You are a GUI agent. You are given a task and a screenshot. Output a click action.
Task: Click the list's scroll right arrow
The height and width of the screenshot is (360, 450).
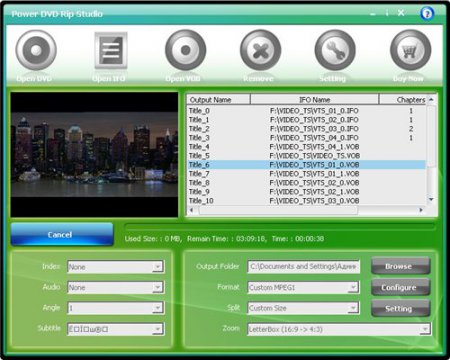(421, 210)
